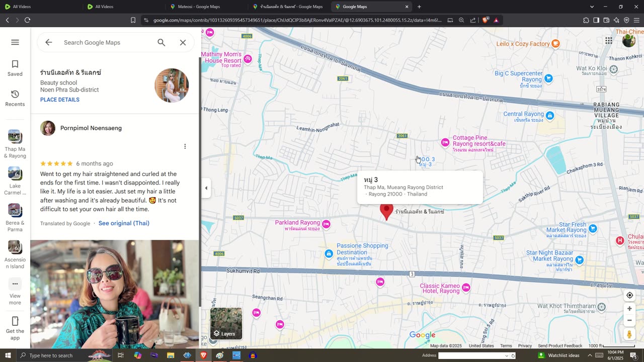Click the address bar URL

[297, 20]
